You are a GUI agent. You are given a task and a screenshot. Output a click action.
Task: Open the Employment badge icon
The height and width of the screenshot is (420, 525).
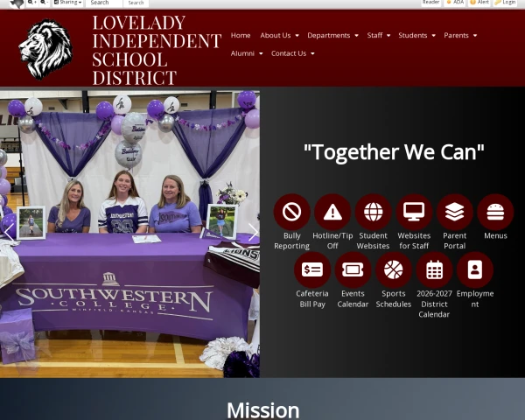pyautogui.click(x=475, y=269)
